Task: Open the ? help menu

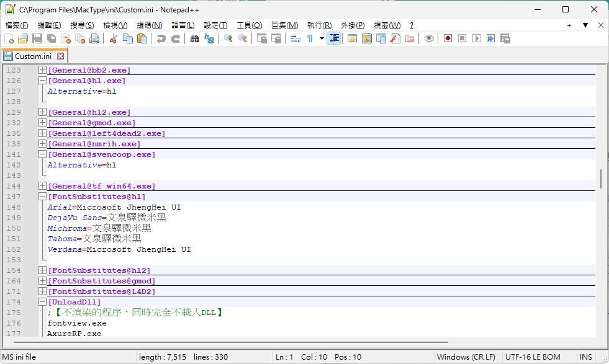Action: tap(412, 25)
